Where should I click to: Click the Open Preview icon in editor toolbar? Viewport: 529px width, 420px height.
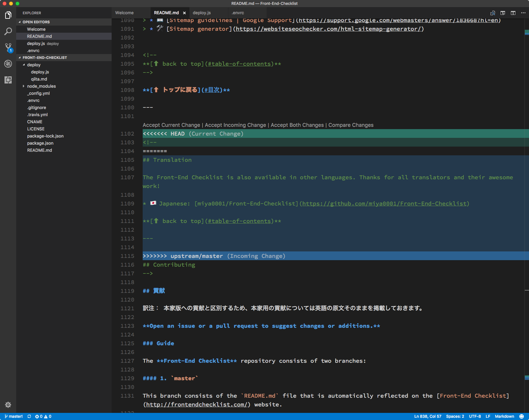(503, 13)
